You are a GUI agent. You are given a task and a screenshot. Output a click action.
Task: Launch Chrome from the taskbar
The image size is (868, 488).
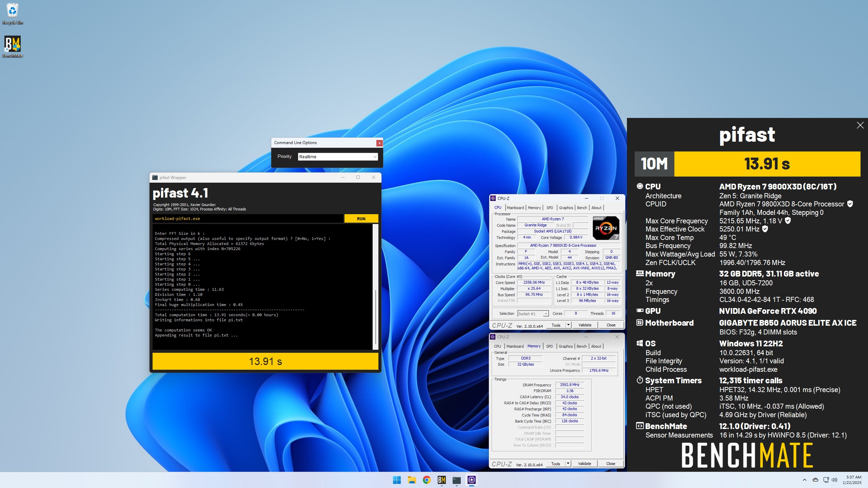point(427,480)
